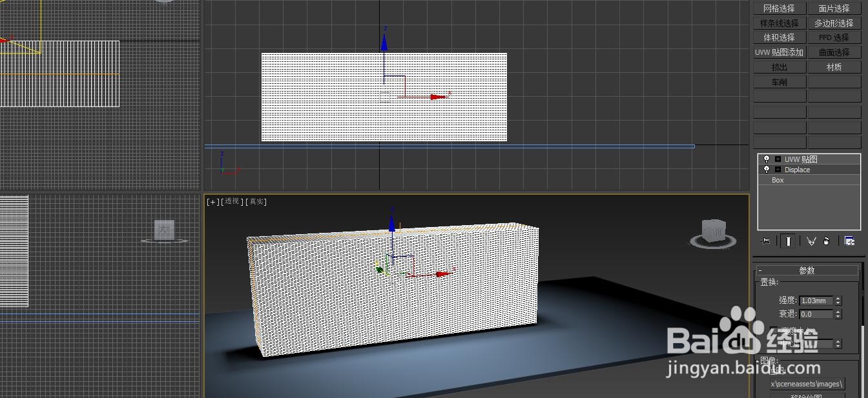
Task: Select the Pin Stack icon below modifier list
Action: [766, 241]
